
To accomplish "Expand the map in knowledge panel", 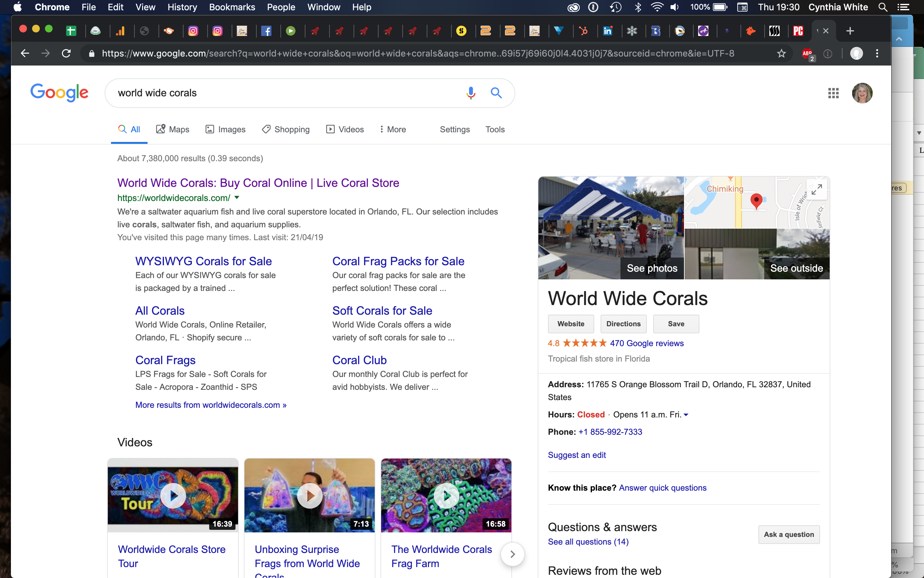I will click(x=817, y=189).
